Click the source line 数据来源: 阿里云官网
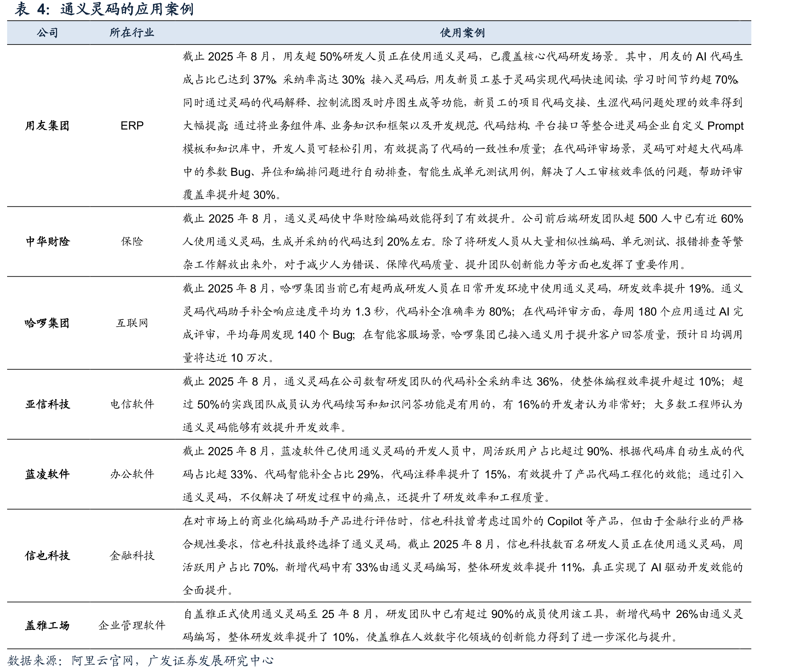789x672 pixels. coord(140,660)
